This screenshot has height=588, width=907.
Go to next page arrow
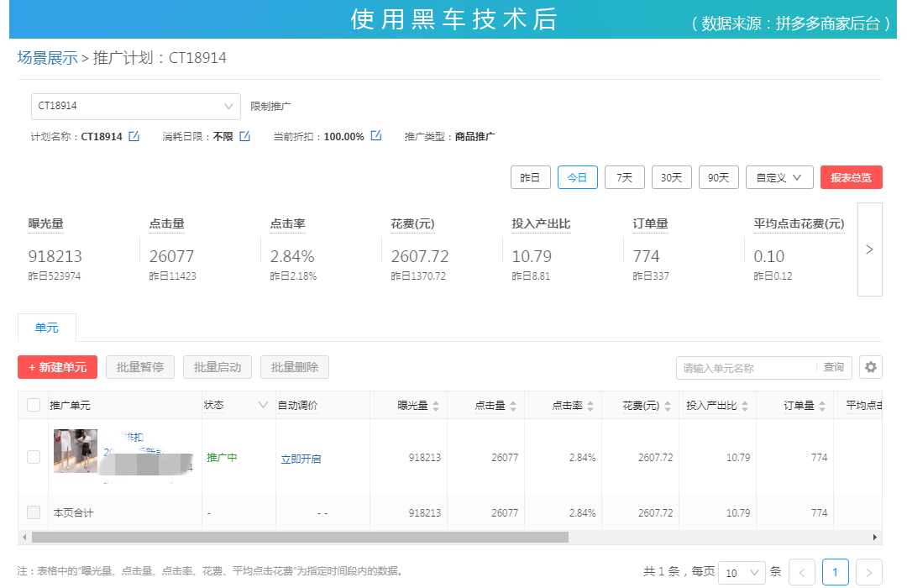click(869, 572)
